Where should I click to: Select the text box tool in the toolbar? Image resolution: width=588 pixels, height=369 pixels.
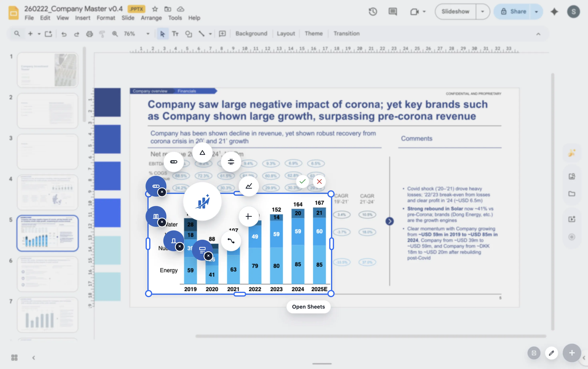pos(175,34)
